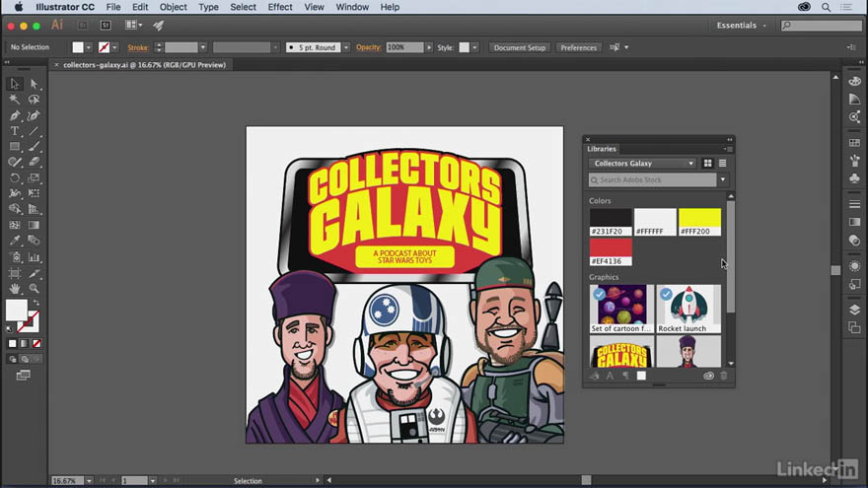Click the GPU performance rocket icon
868x488 pixels.
click(159, 25)
